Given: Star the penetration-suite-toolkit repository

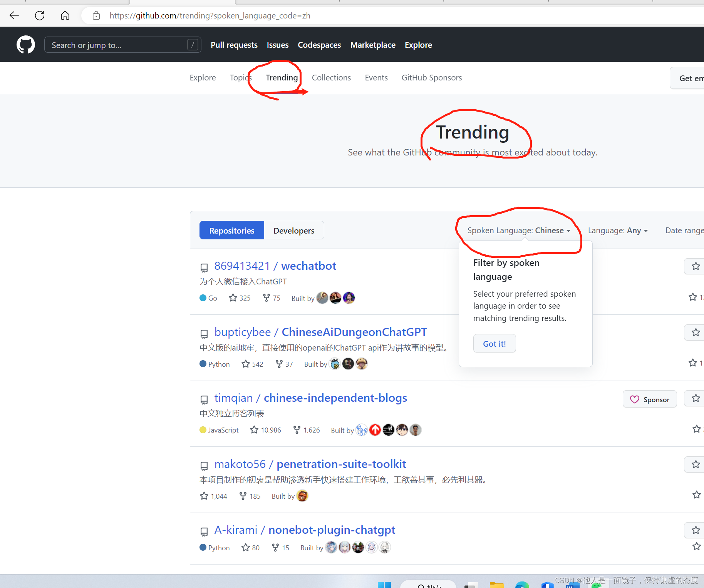Looking at the screenshot, I should [x=695, y=464].
